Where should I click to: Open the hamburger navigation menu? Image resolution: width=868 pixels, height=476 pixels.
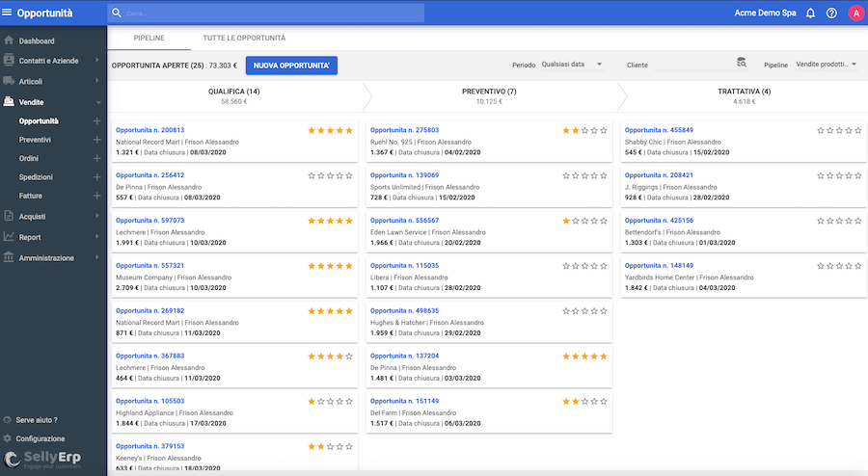(x=9, y=13)
